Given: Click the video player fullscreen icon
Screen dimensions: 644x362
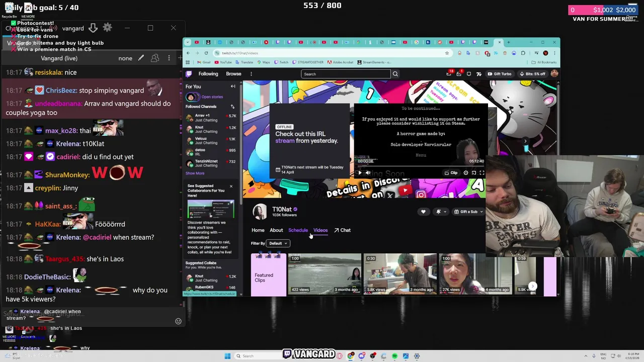Looking at the screenshot, I should [x=481, y=173].
